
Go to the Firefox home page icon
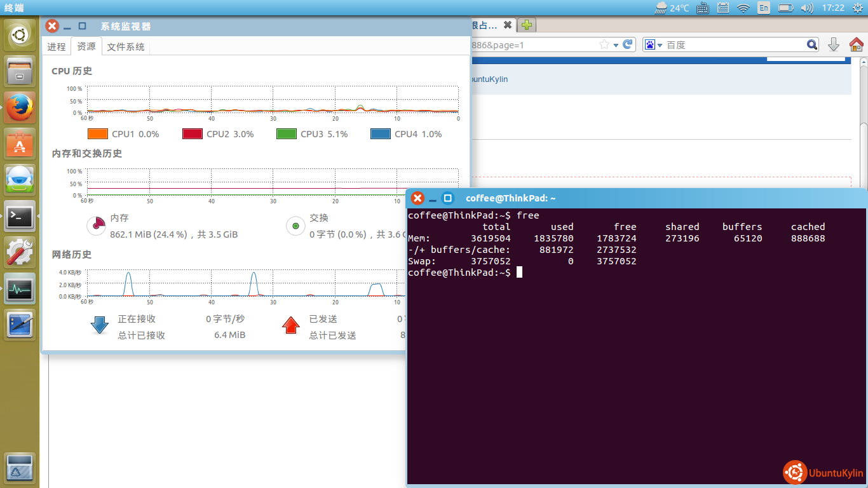(856, 44)
